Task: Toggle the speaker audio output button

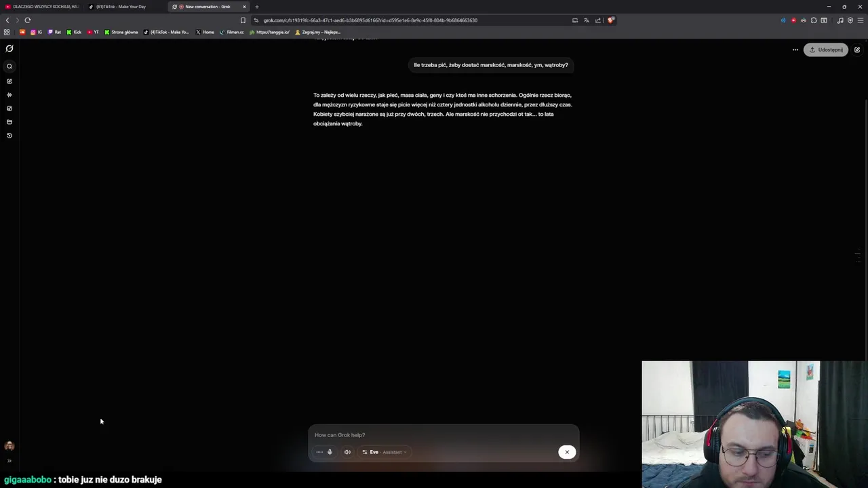Action: [347, 452]
